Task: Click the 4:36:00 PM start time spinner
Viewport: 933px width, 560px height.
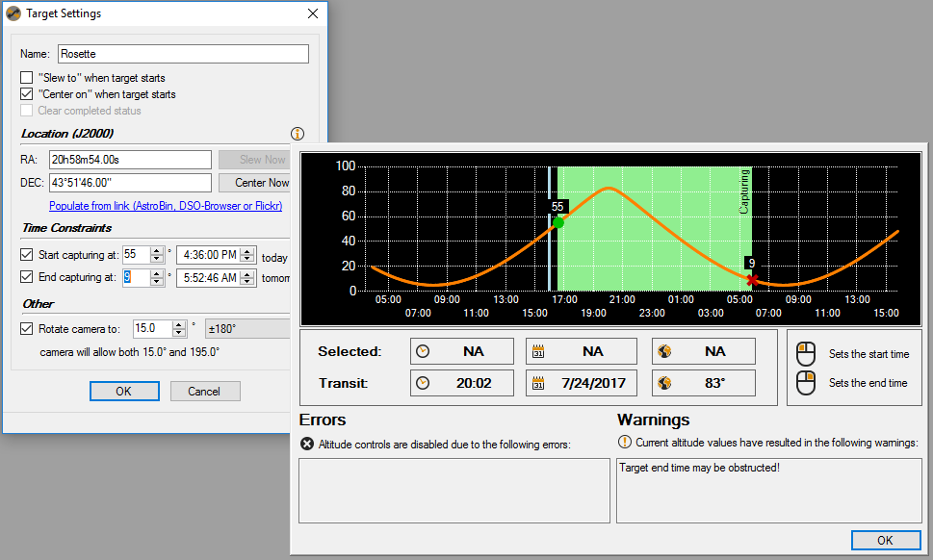Action: point(248,255)
